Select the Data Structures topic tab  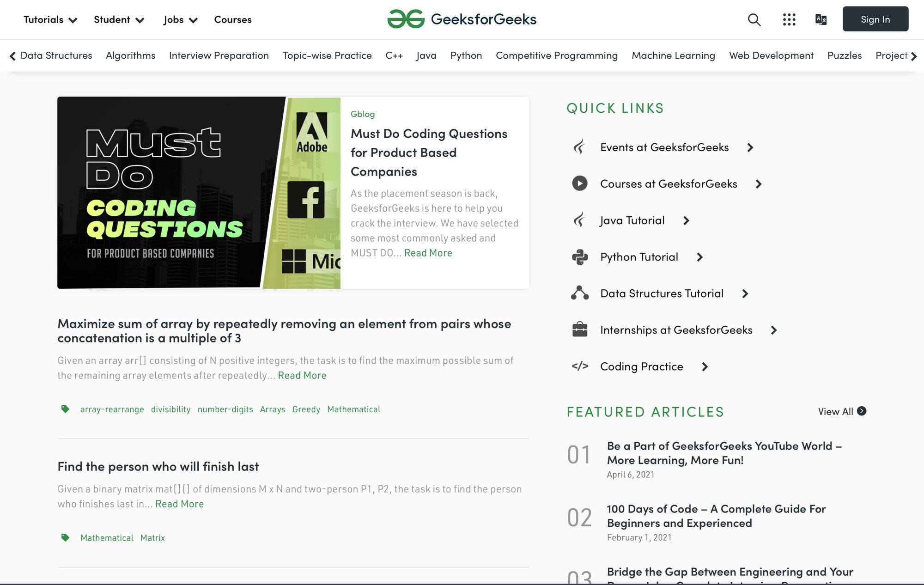click(x=56, y=55)
